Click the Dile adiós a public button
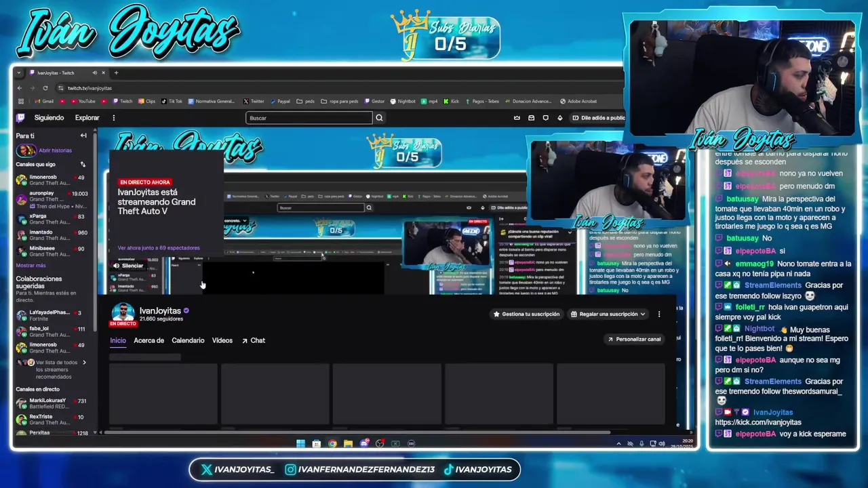Screen dimensions: 868x488 (598, 118)
